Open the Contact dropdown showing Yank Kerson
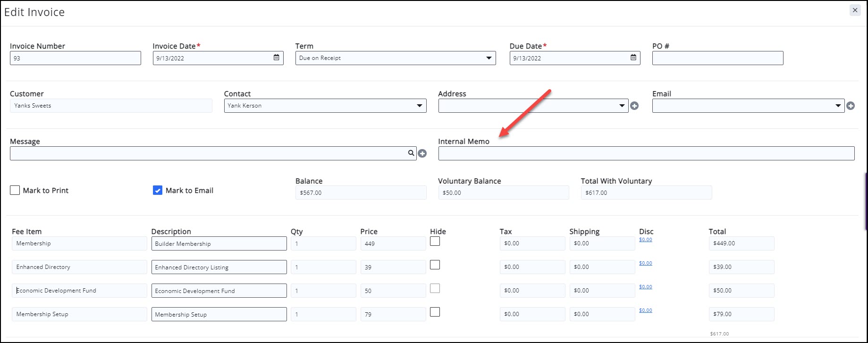Viewport: 868px width, 343px height. [419, 106]
